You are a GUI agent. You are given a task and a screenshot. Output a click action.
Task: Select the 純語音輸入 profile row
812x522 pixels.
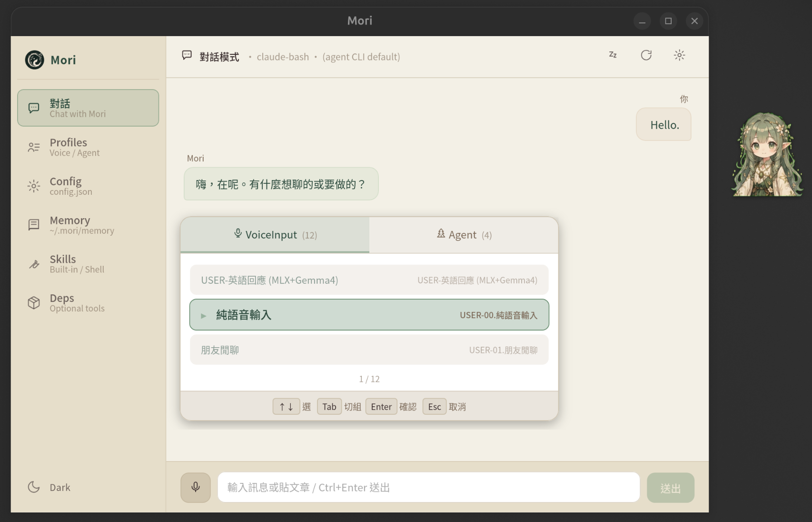369,315
